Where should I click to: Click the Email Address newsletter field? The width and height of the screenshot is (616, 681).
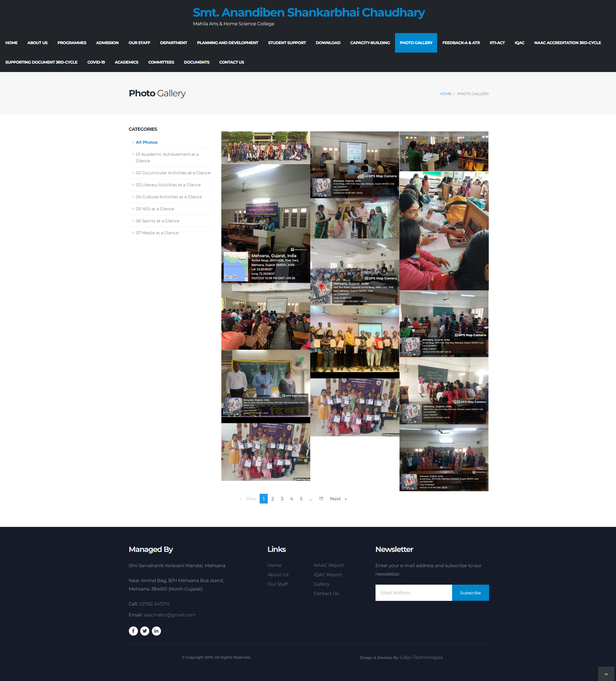[413, 592]
